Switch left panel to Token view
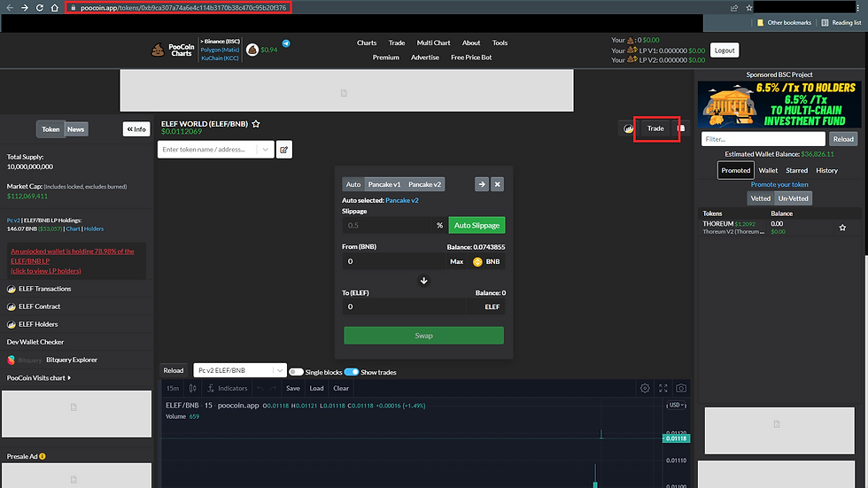 (50, 129)
